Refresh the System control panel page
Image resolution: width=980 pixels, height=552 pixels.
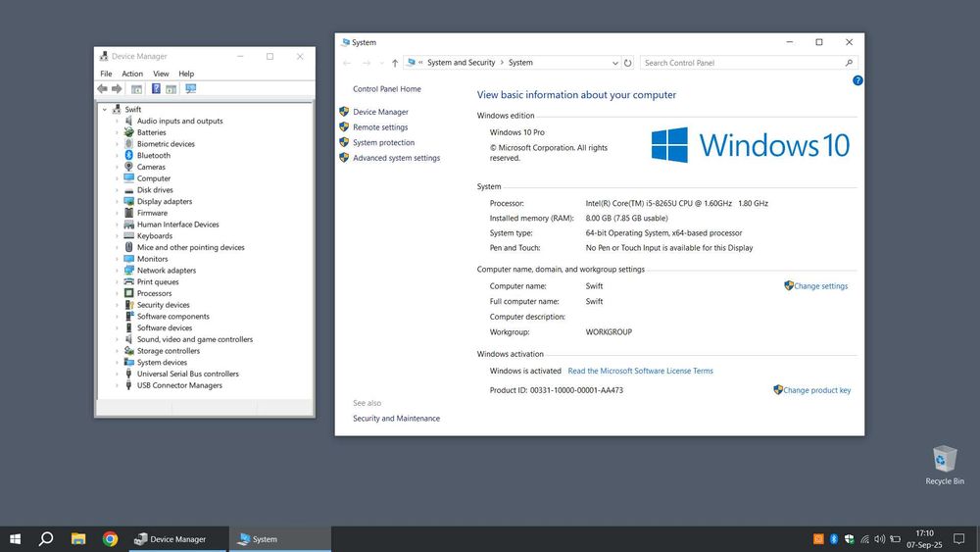[627, 63]
